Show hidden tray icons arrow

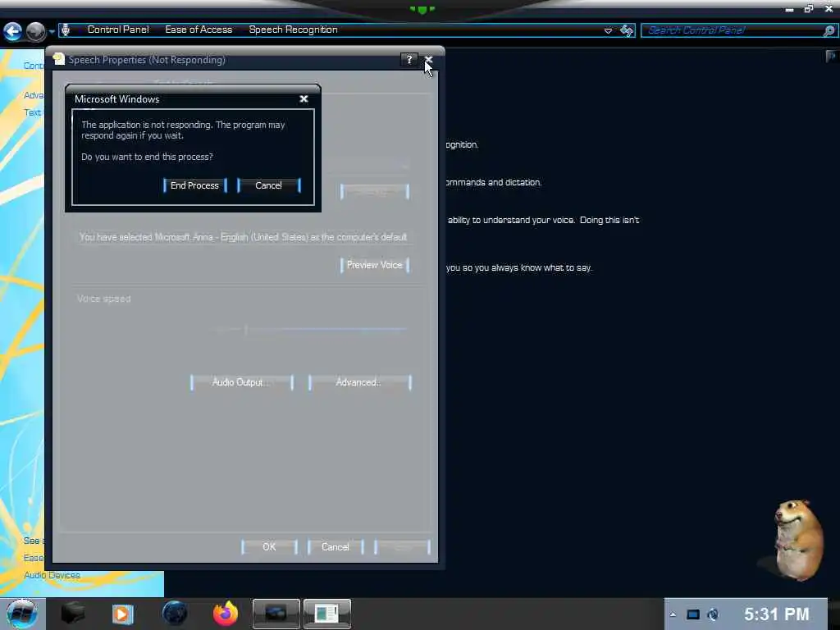(673, 614)
